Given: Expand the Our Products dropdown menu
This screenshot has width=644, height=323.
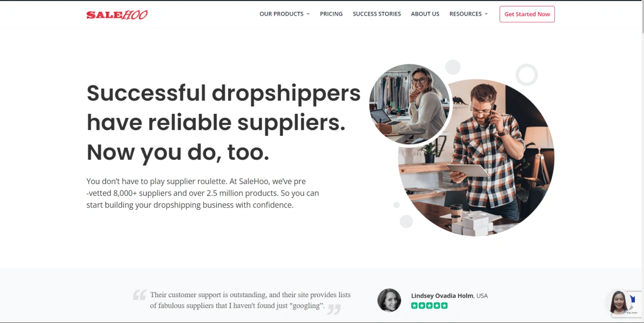Looking at the screenshot, I should pos(284,14).
